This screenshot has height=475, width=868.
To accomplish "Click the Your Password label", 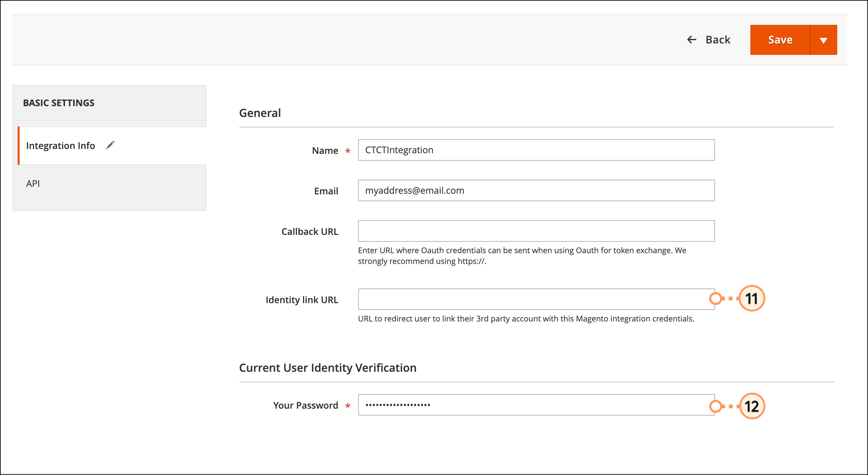I will [x=306, y=405].
